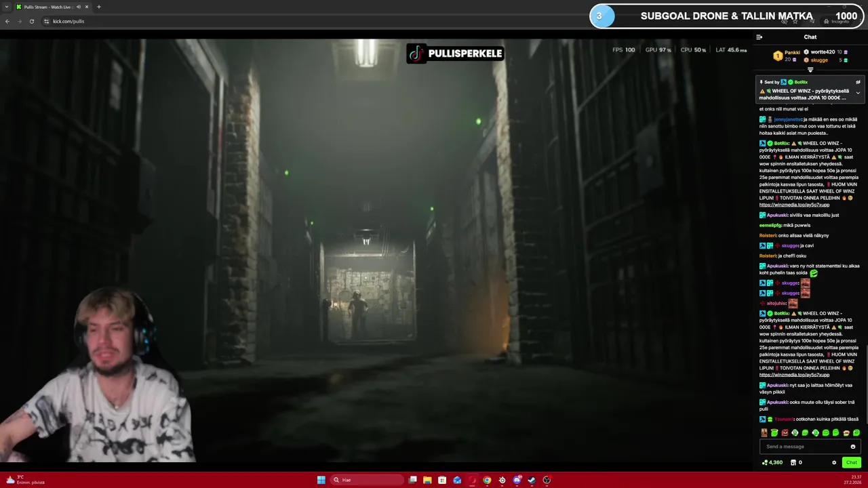
Task: Open the emote picker in message box
Action: [x=853, y=447]
